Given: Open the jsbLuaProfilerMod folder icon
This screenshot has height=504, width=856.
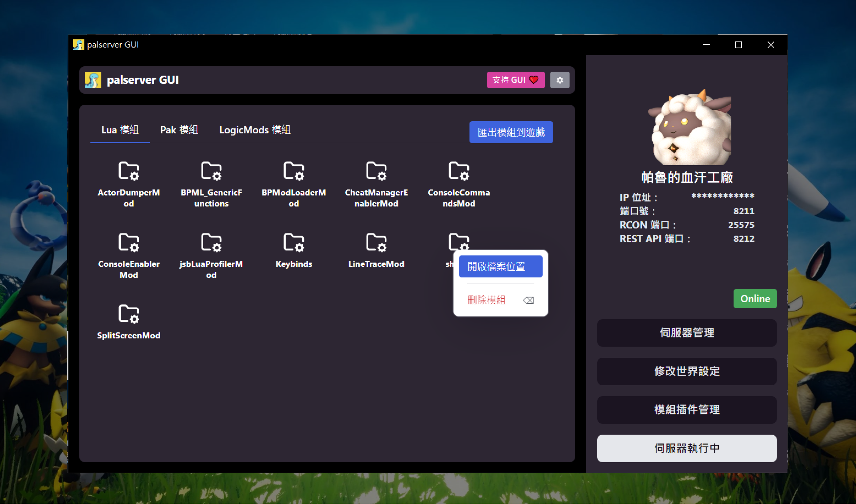Looking at the screenshot, I should (211, 242).
